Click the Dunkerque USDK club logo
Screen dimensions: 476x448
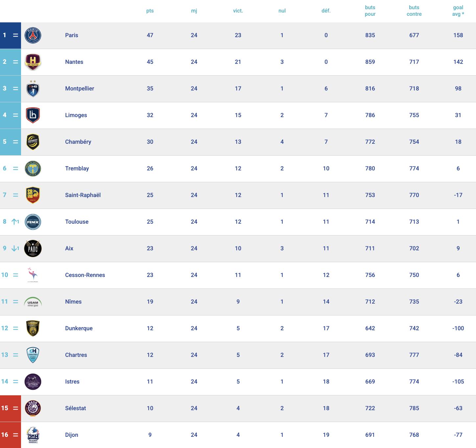point(33,329)
